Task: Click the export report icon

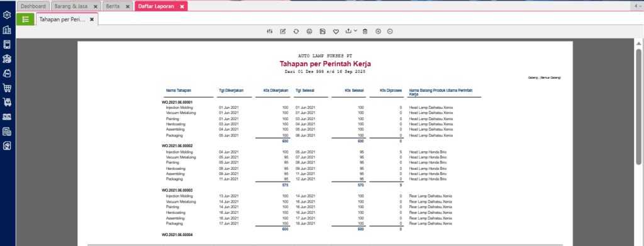Action: [348, 31]
